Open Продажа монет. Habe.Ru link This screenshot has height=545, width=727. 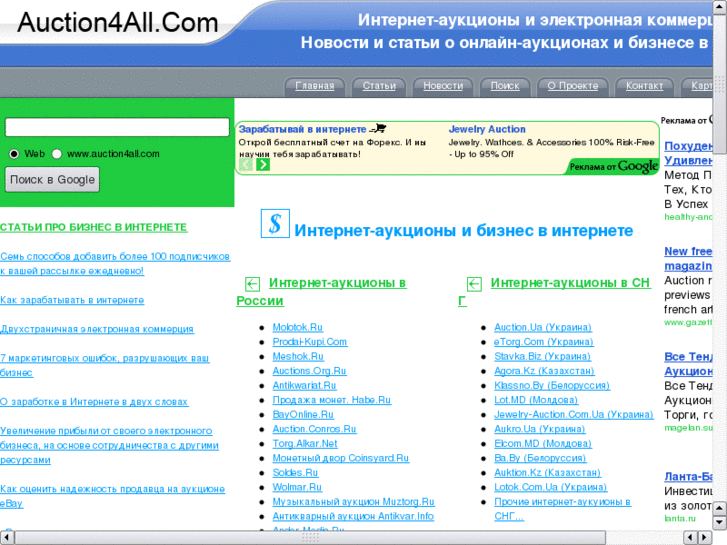pos(332,400)
